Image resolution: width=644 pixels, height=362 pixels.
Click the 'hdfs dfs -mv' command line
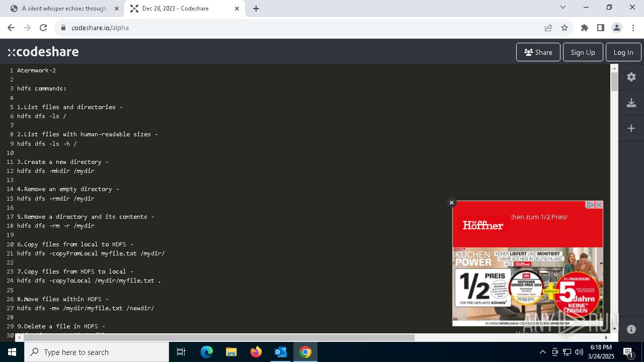click(86, 308)
